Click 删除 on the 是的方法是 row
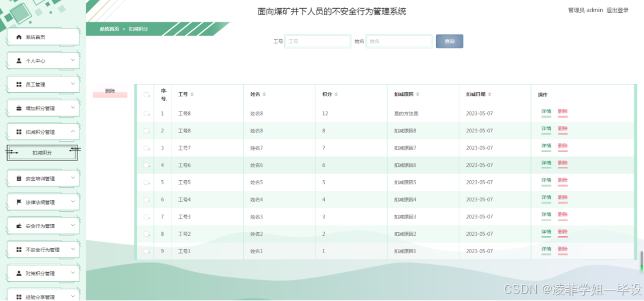The width and height of the screenshot is (644, 301). tap(562, 112)
